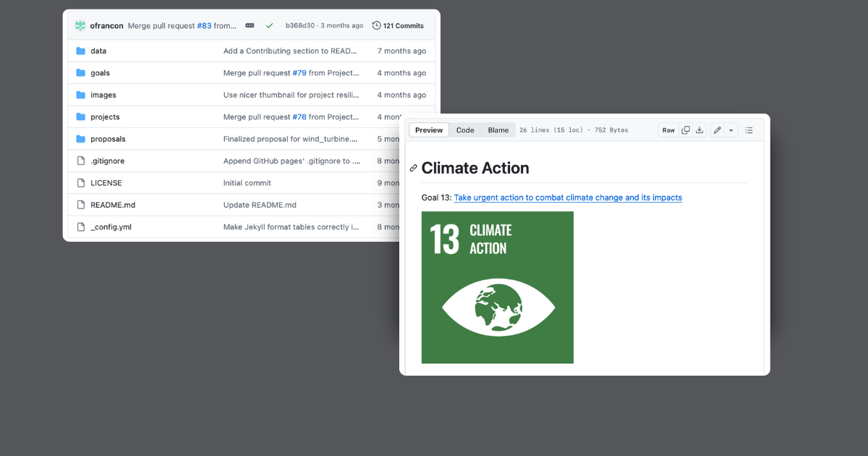This screenshot has height=456, width=868.
Task: Click the LICENSE file icon
Action: click(81, 183)
